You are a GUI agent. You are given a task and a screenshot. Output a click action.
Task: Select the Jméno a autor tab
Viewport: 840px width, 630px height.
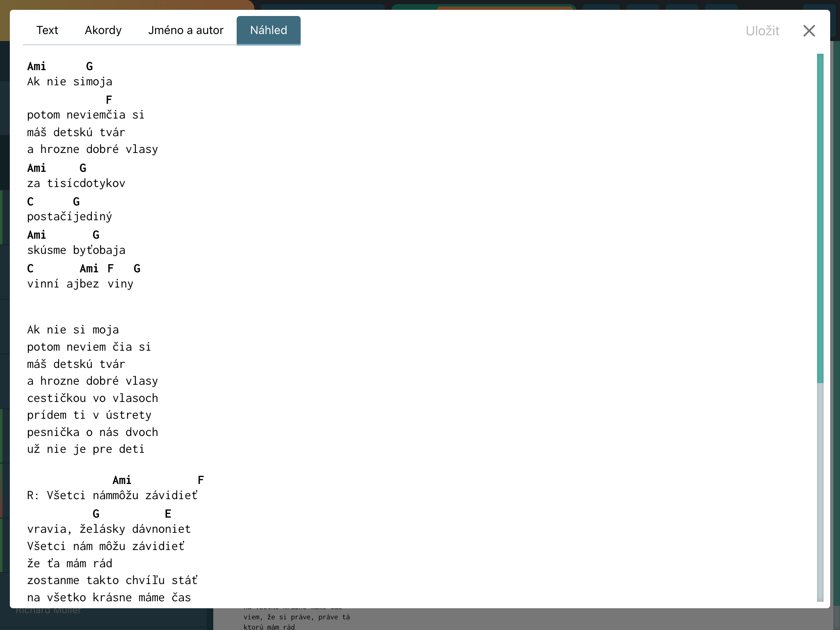(x=186, y=30)
